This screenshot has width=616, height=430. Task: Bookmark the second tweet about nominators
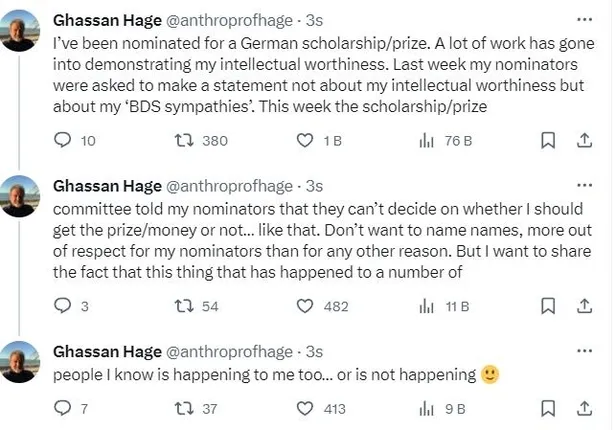click(x=547, y=306)
